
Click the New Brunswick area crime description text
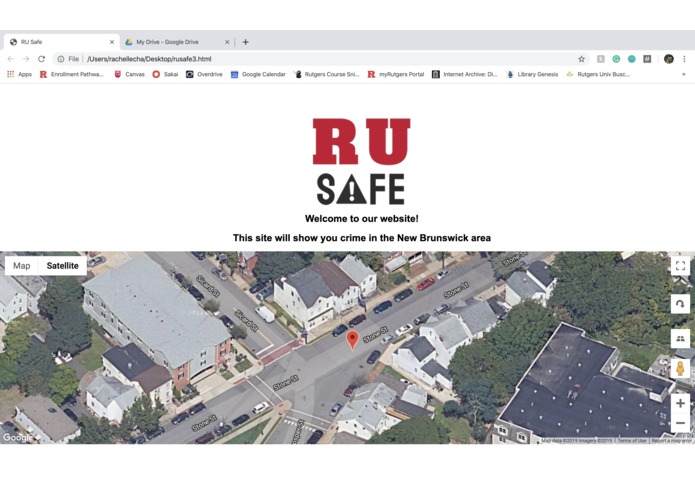point(362,238)
